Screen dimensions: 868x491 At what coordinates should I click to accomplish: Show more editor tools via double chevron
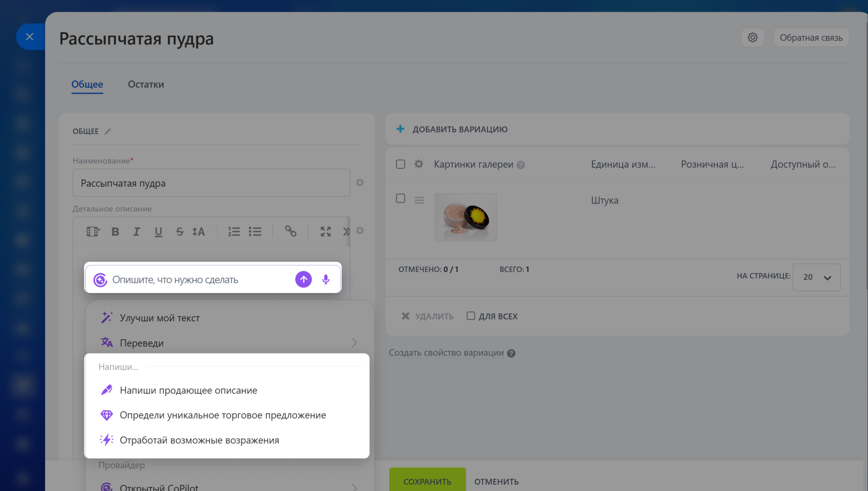click(346, 231)
